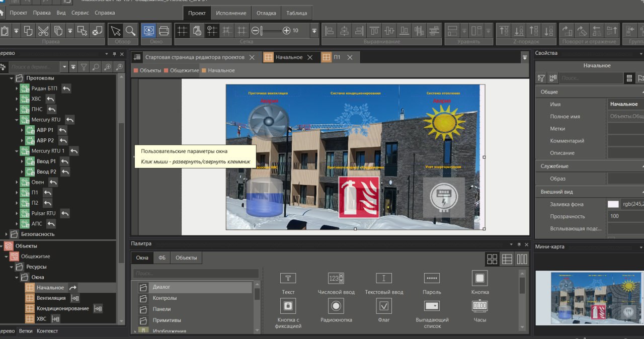The image size is (644, 339).
Task: Toggle the grid display in the Сетка group
Action: click(x=182, y=31)
